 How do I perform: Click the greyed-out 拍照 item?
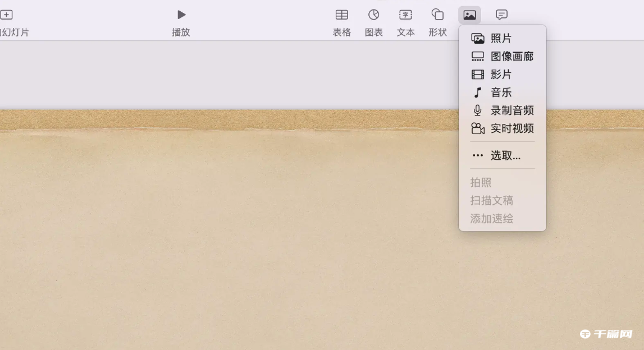pos(481,182)
